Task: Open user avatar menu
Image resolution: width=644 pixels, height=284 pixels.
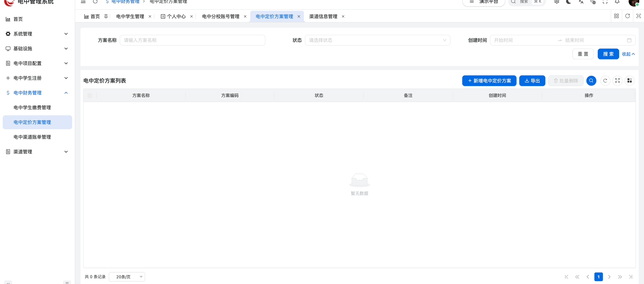Action: click(633, 3)
